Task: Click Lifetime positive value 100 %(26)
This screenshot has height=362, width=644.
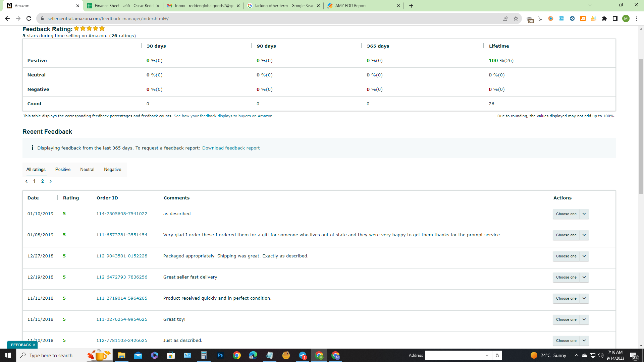Action: tap(501, 61)
